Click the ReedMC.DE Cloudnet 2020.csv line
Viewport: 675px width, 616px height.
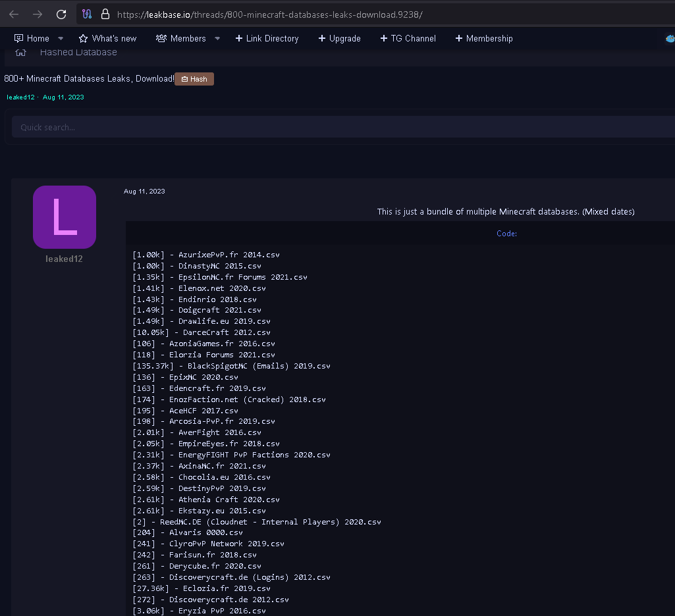[x=257, y=522]
